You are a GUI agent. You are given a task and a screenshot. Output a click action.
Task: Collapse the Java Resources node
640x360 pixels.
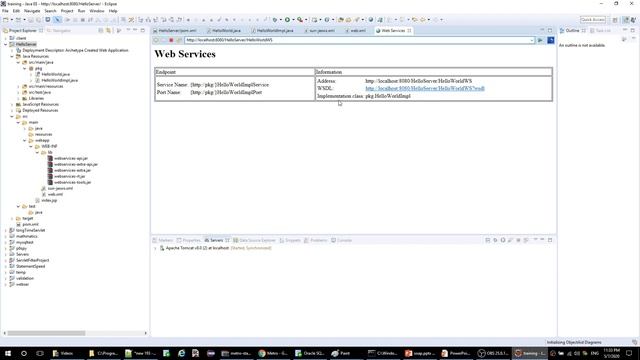pyautogui.click(x=12, y=56)
